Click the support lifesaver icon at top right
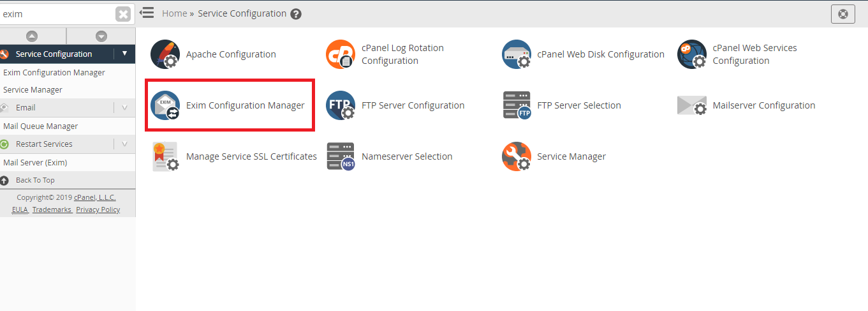This screenshot has height=311, width=868. click(x=843, y=14)
